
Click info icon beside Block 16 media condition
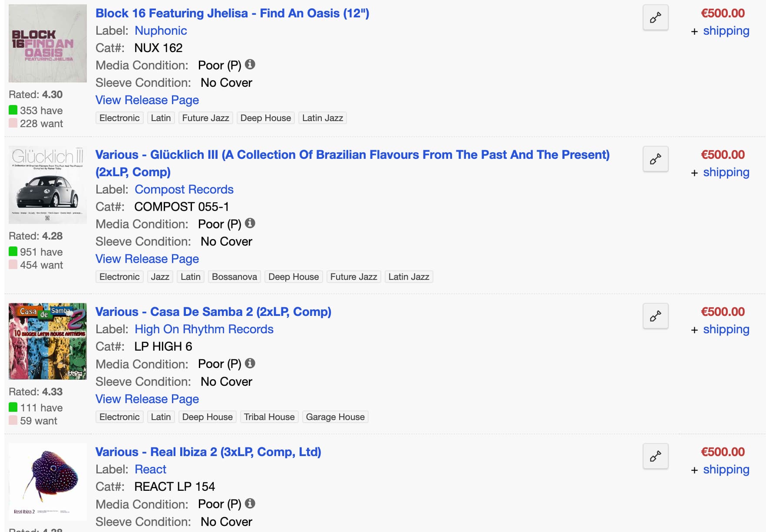pos(250,65)
